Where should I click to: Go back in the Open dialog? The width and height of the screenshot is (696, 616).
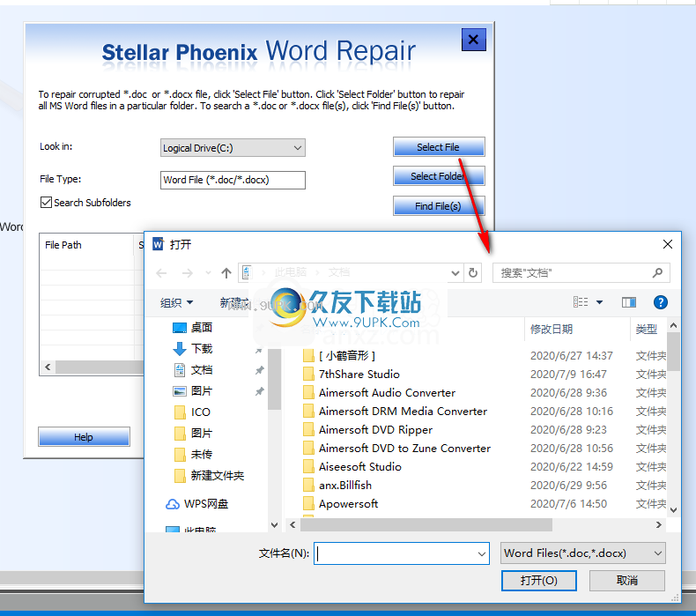pyautogui.click(x=161, y=272)
